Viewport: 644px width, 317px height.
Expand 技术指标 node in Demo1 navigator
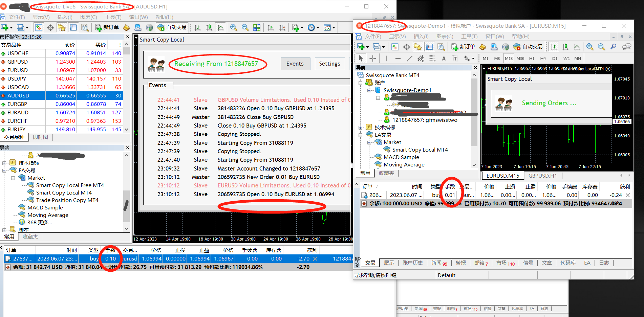tap(360, 128)
